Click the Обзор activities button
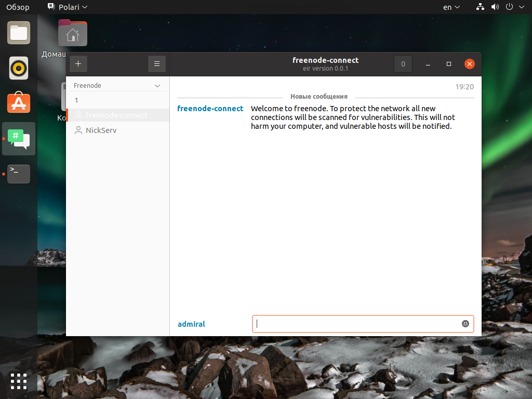The image size is (532, 399). pos(18,7)
